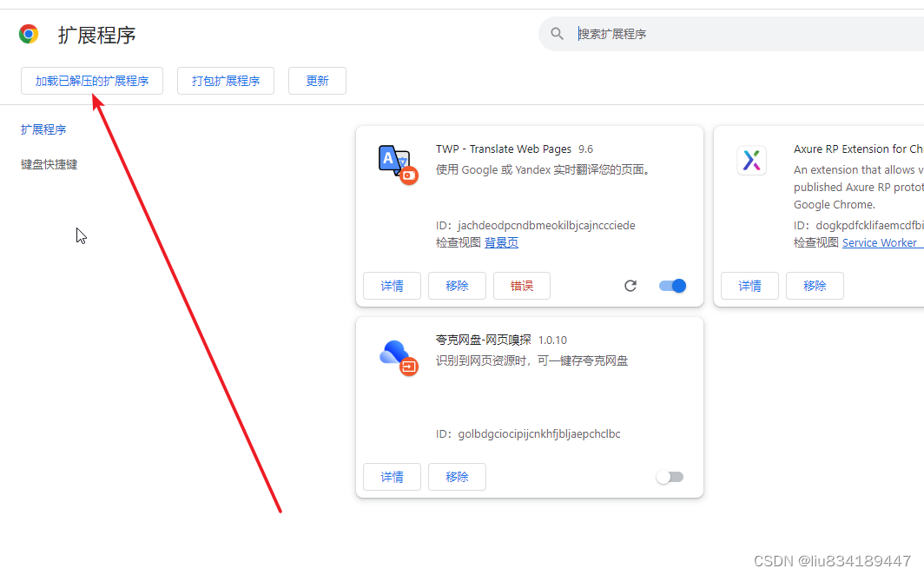Select 扩展程序 in the sidebar
Screen dimensions: 924x575
pos(43,129)
